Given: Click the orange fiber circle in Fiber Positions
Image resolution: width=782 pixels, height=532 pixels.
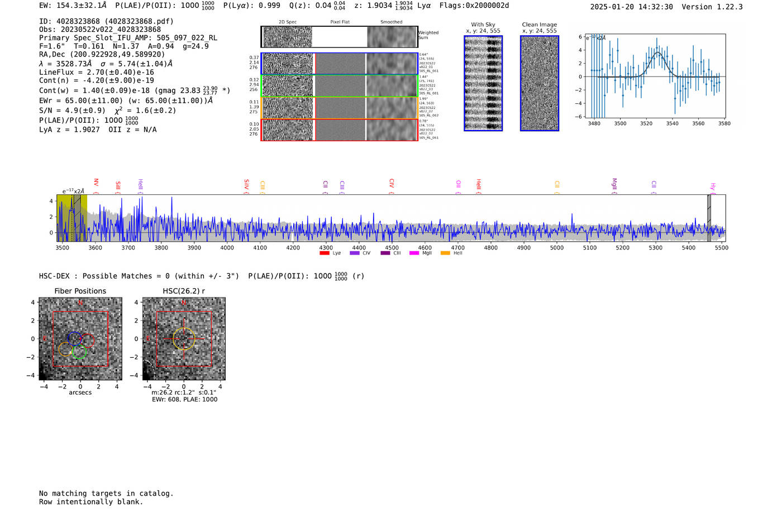Looking at the screenshot, I should pyautogui.click(x=66, y=349).
